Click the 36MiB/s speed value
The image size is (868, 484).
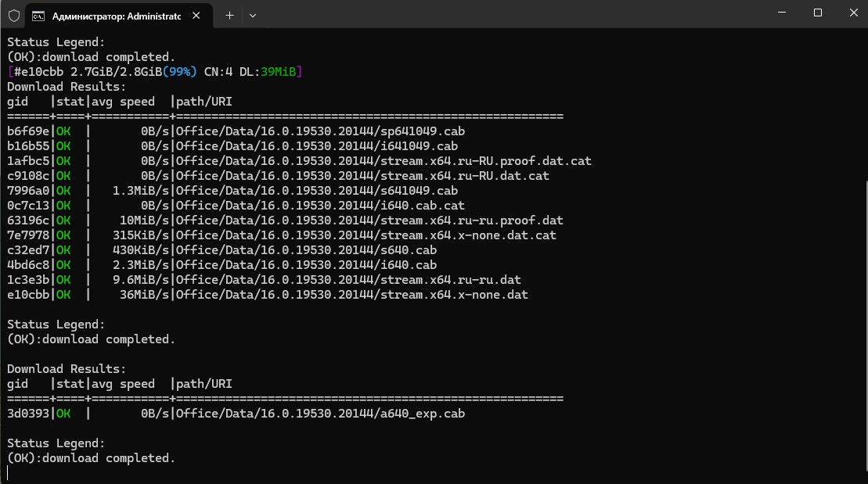pyautogui.click(x=144, y=295)
